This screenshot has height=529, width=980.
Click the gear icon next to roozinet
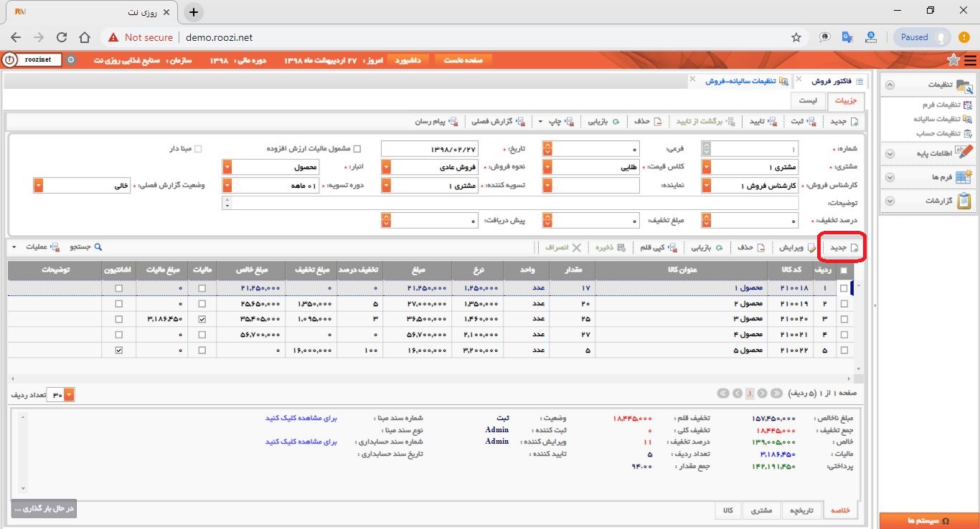(70, 60)
